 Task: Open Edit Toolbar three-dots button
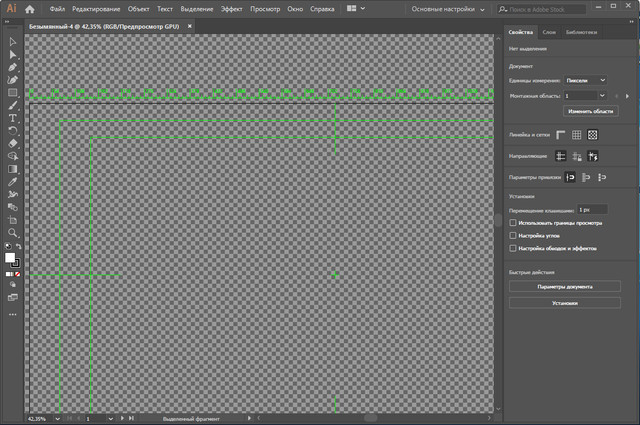pyautogui.click(x=13, y=314)
